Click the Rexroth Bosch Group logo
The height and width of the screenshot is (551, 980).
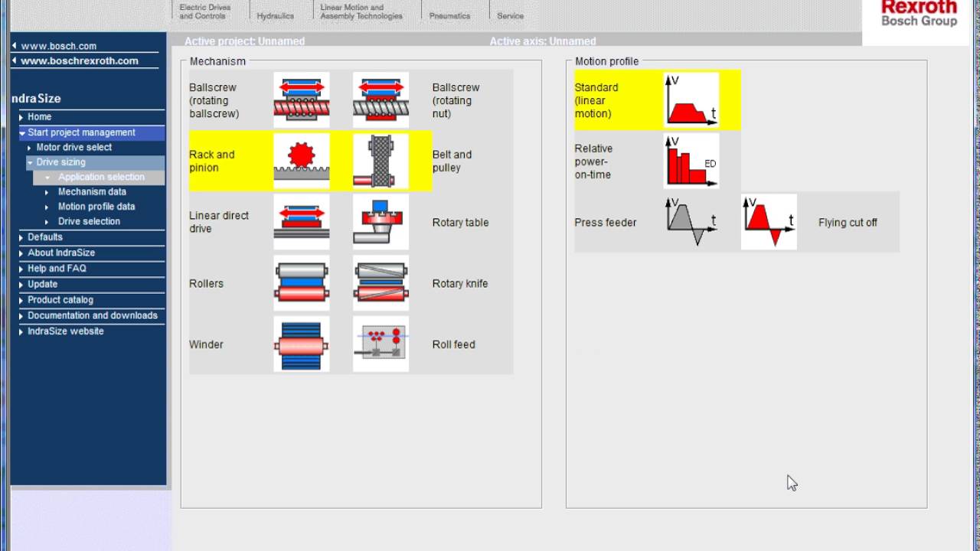click(919, 14)
